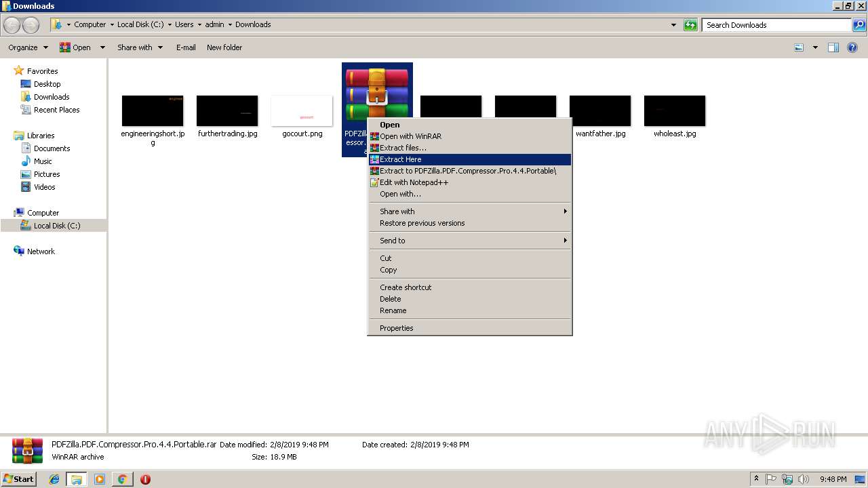This screenshot has width=868, height=488.
Task: Choose Create shortcut
Action: (x=470, y=287)
